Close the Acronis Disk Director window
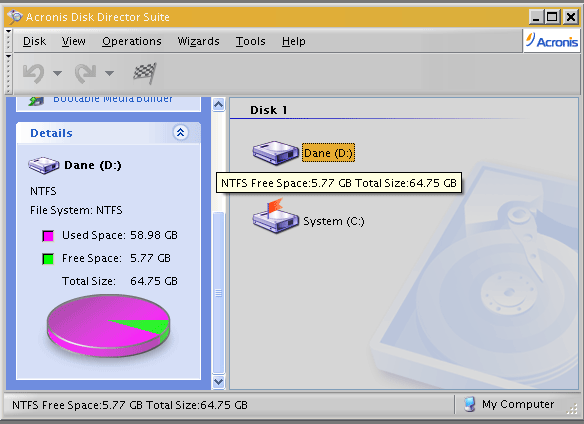Viewport: 584px width, 424px height. coord(571,17)
